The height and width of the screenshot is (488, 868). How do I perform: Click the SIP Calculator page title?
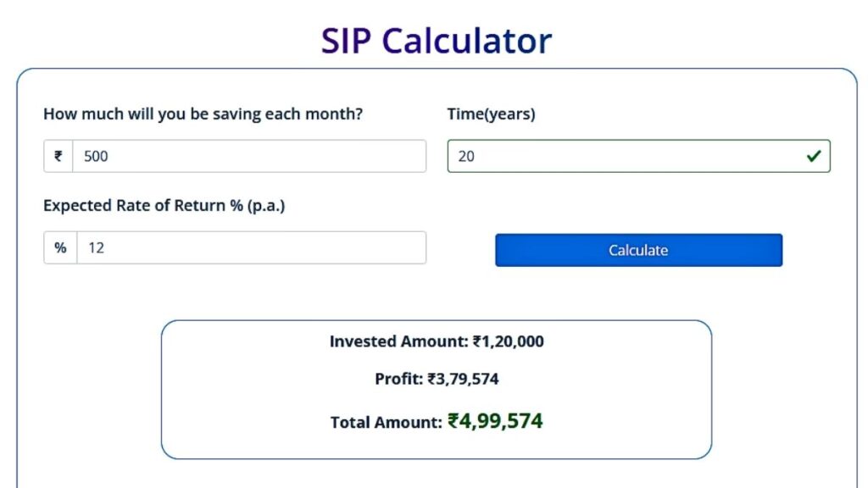pos(434,39)
